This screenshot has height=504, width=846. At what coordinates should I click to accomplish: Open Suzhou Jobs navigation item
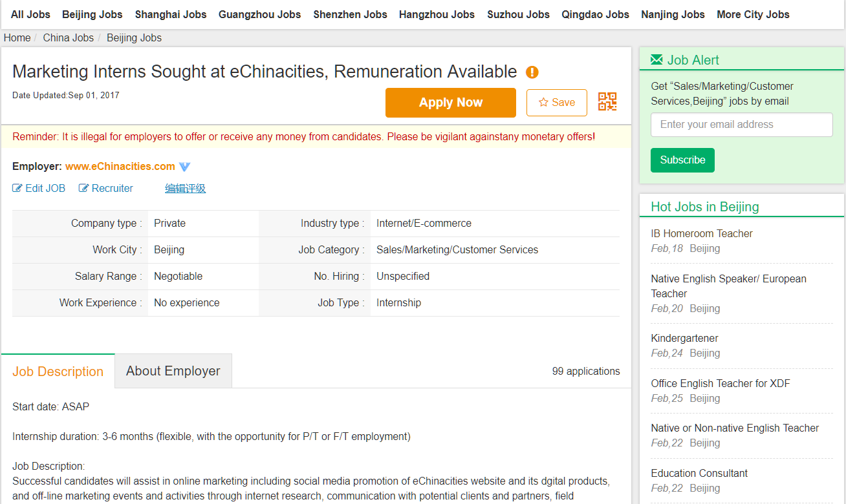518,14
